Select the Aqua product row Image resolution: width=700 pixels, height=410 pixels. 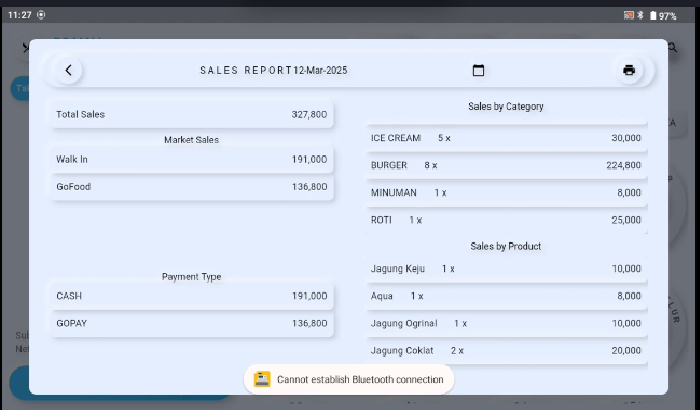pyautogui.click(x=505, y=296)
